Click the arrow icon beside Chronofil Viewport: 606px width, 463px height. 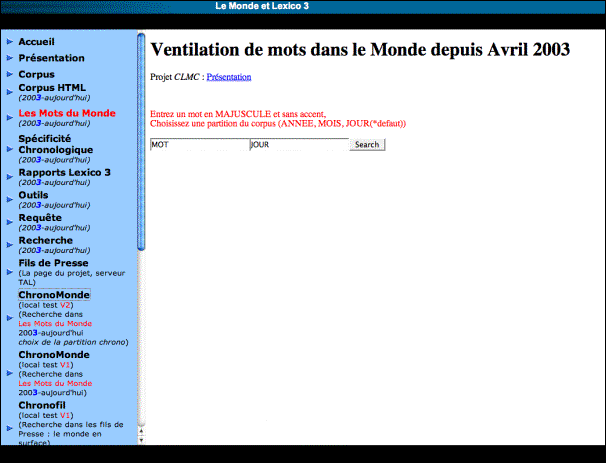(x=10, y=428)
